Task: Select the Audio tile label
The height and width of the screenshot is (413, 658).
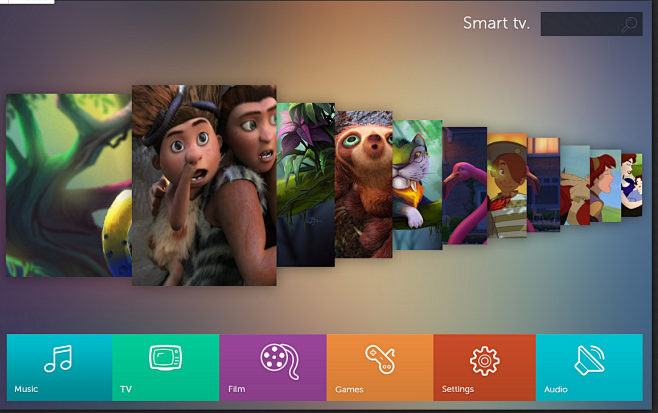Action: coord(556,389)
